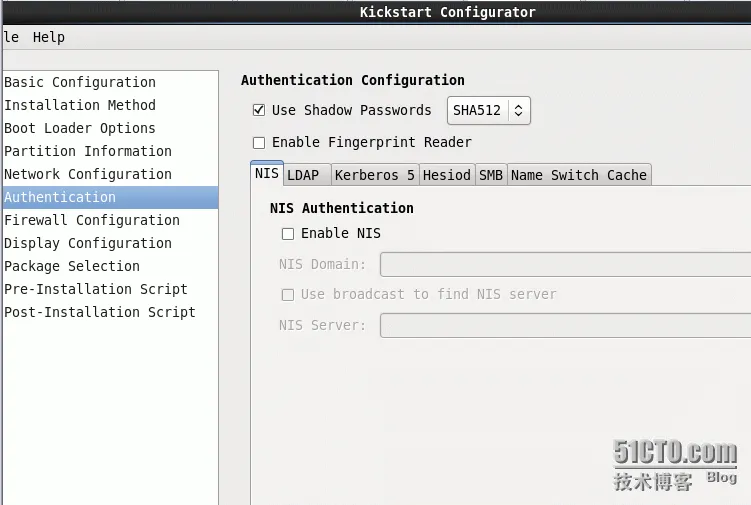Switch to the LDAP tab
This screenshot has width=751, height=505.
tap(303, 175)
